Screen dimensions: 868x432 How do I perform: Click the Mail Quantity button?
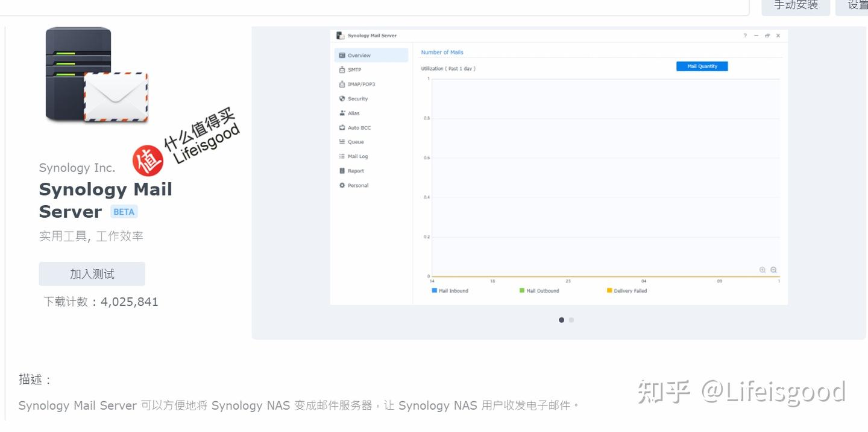(x=702, y=66)
